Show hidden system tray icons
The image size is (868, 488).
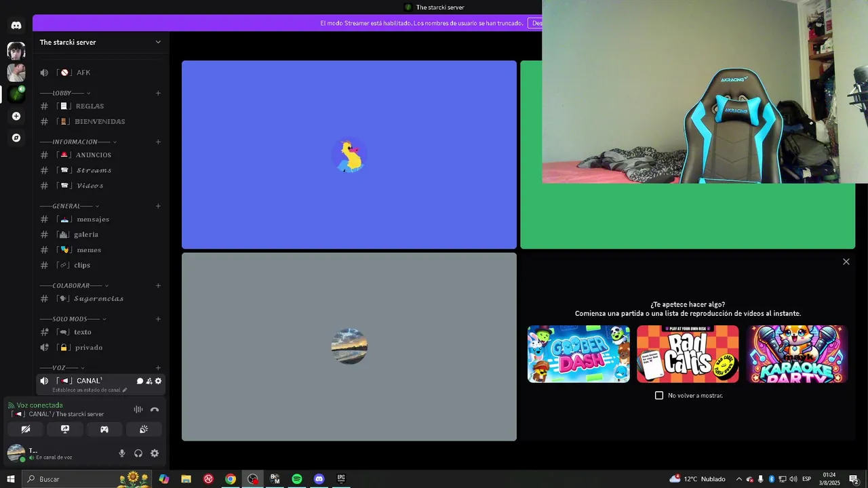(739, 479)
